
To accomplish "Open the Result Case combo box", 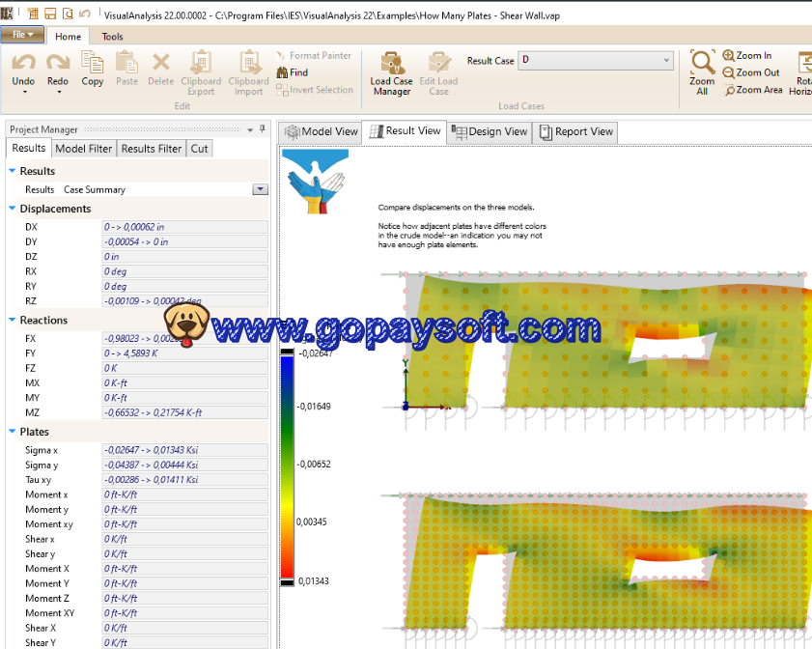I will pos(596,60).
